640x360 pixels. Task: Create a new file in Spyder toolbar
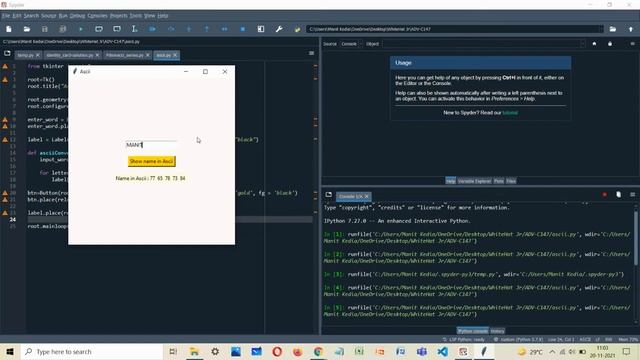[x=9, y=29]
